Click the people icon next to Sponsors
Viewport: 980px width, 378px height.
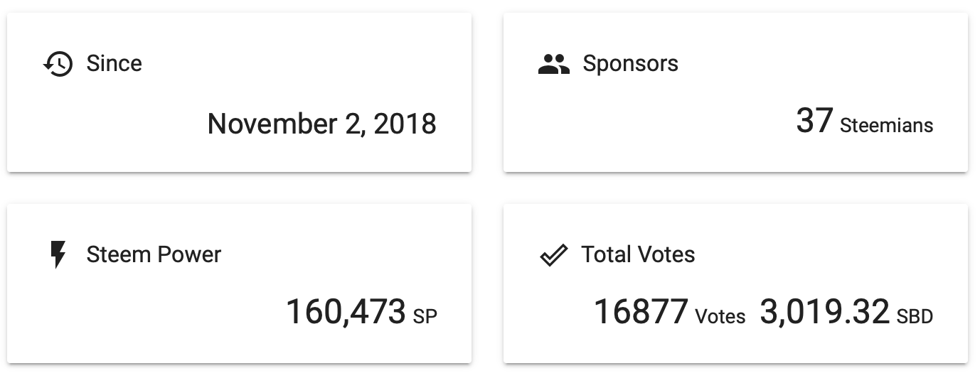point(554,64)
